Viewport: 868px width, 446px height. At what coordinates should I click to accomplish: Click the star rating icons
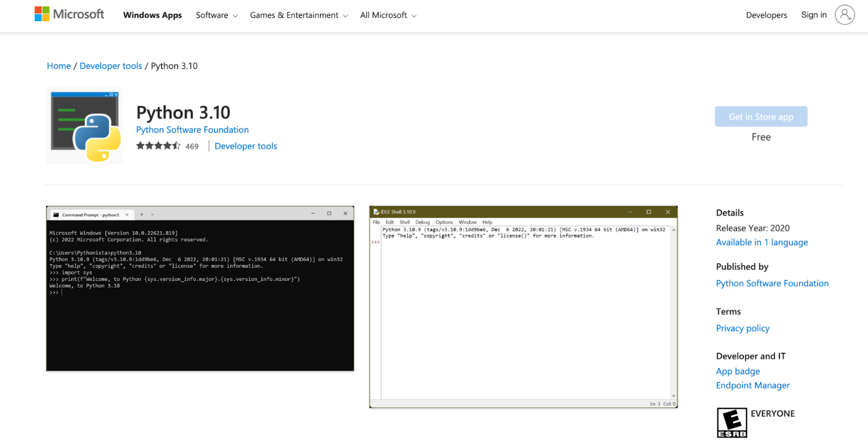click(158, 146)
